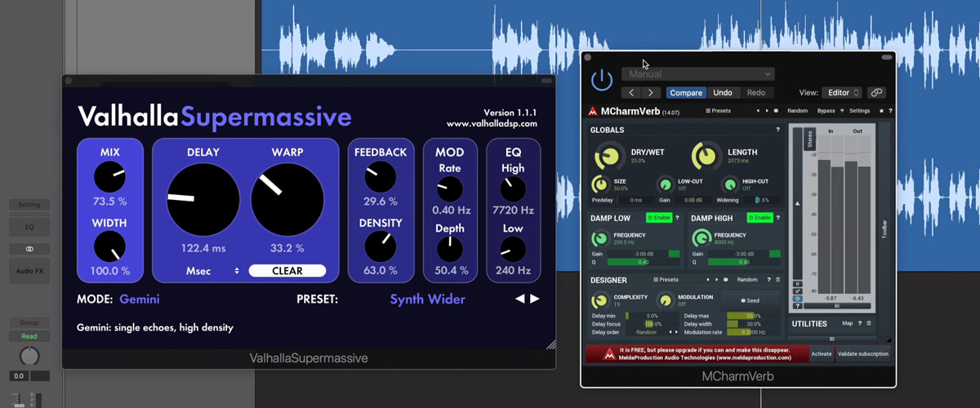
Task: Click the Undo button
Action: coord(723,93)
